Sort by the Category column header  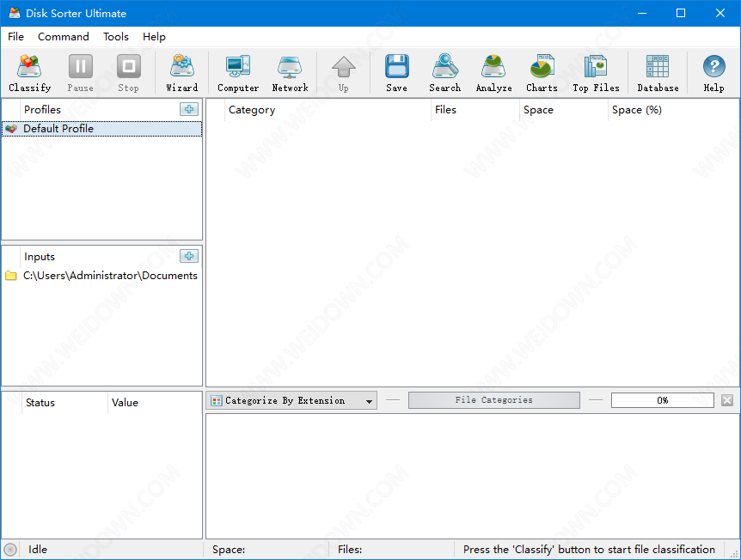coord(328,110)
